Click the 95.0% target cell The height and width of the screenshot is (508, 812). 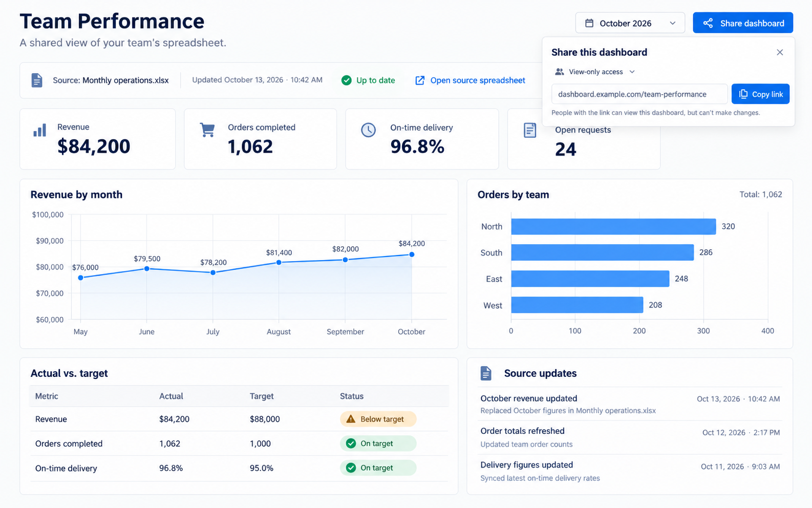[x=262, y=468]
